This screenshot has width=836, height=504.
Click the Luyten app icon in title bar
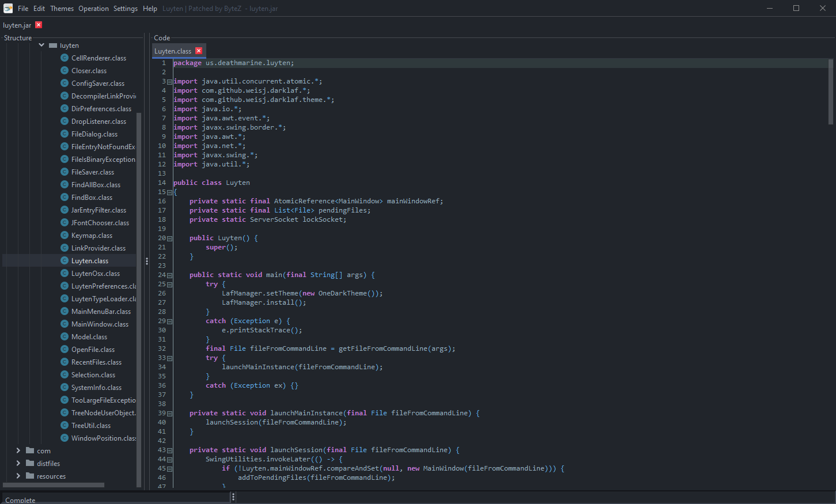8,9
